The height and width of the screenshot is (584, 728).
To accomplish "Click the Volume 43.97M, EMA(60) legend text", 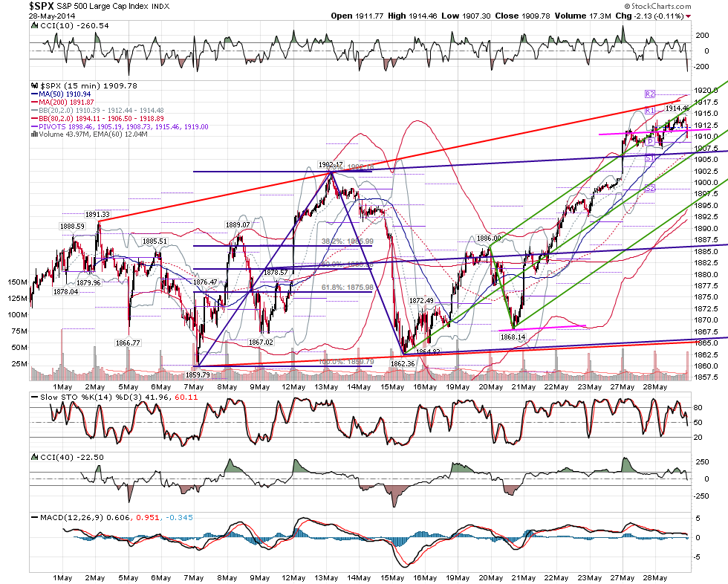I will click(x=94, y=134).
